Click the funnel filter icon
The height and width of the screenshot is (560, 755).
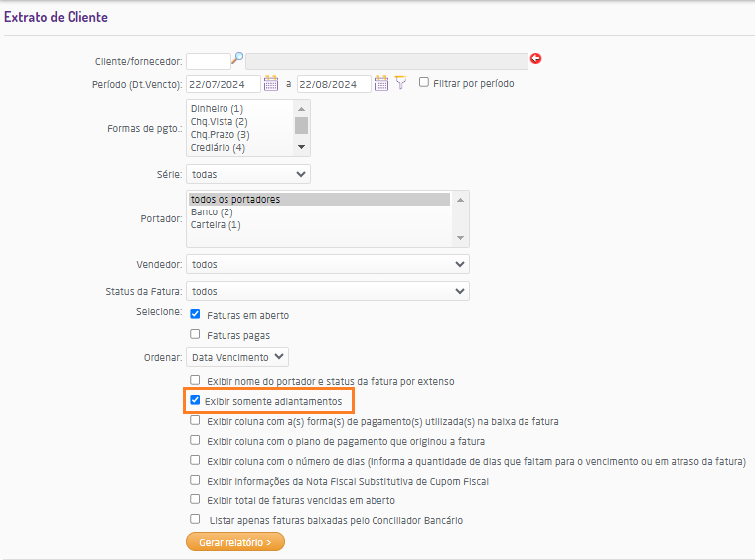[400, 84]
